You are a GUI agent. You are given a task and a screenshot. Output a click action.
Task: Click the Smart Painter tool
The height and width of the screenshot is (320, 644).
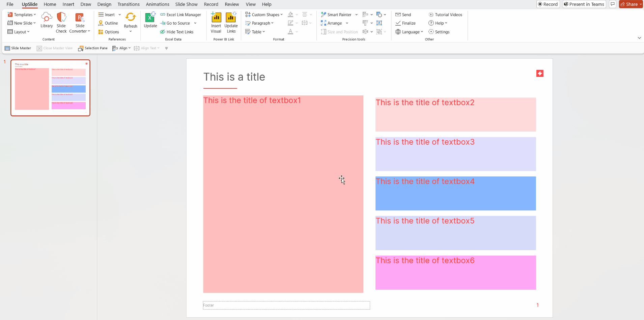tap(336, 14)
